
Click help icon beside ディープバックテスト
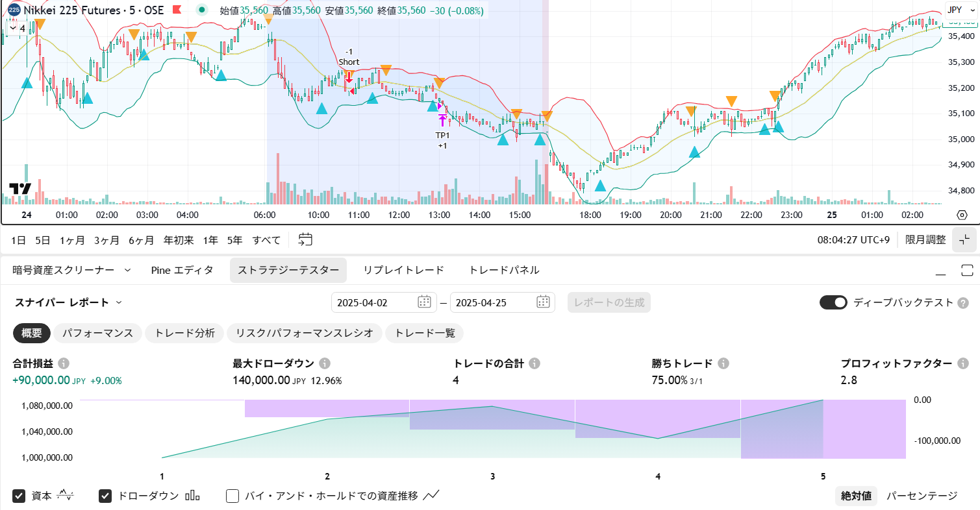point(963,302)
